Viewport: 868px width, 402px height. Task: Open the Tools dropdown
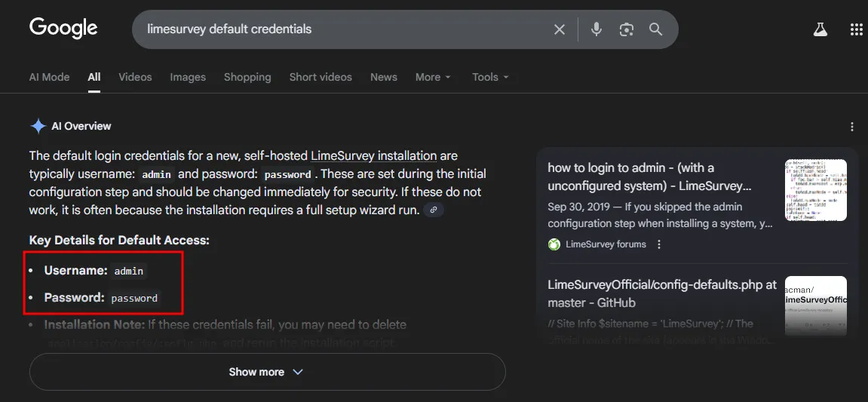490,77
